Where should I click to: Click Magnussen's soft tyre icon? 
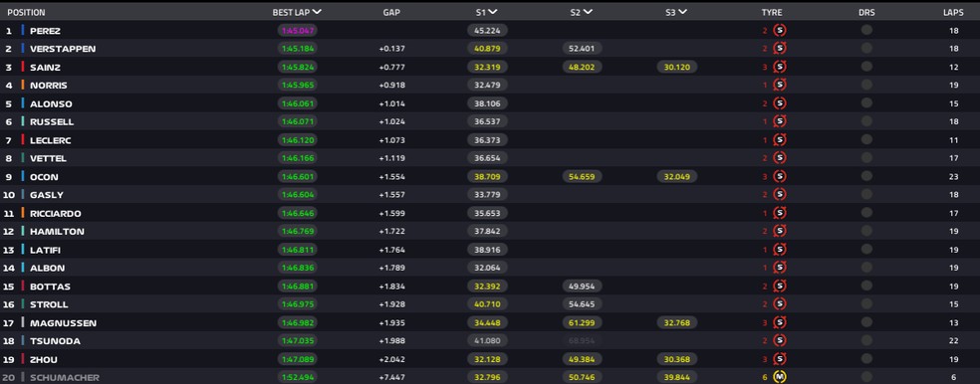pyautogui.click(x=780, y=322)
